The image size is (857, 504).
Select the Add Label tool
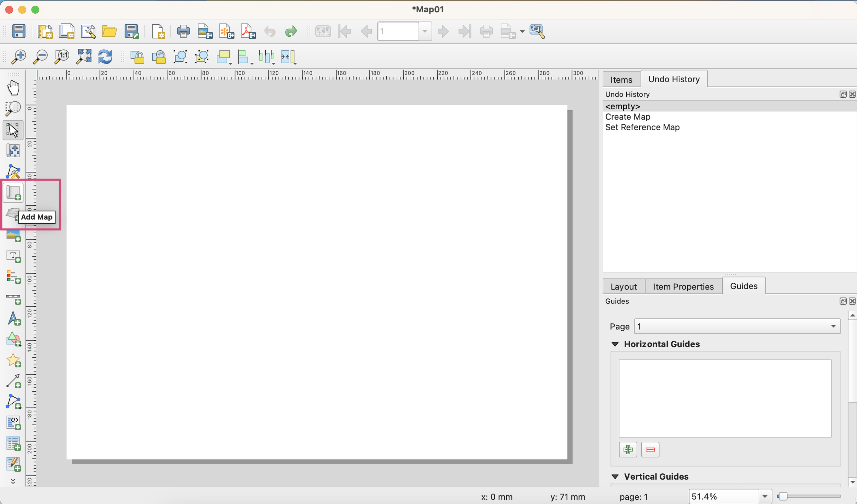(14, 256)
